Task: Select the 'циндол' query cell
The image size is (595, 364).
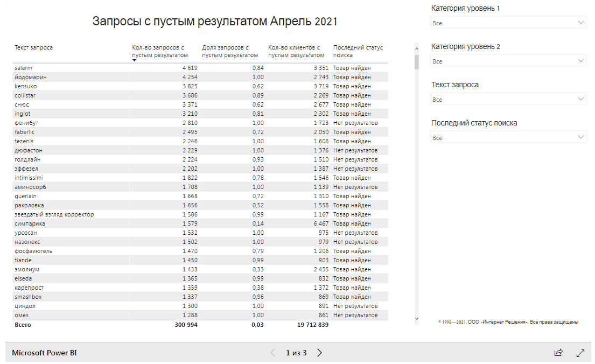Action: (x=25, y=306)
